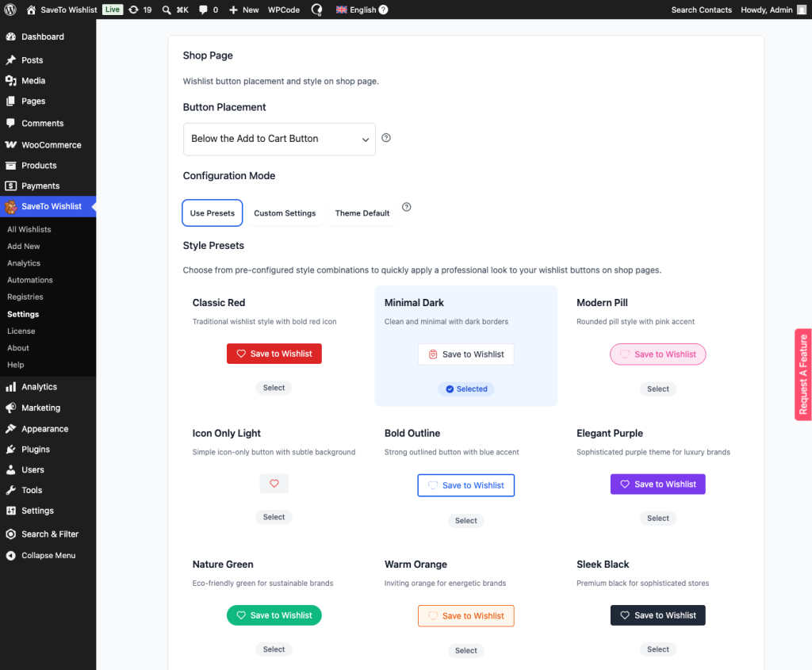Click the plus New icon
Image resolution: width=812 pixels, height=670 pixels.
point(233,10)
